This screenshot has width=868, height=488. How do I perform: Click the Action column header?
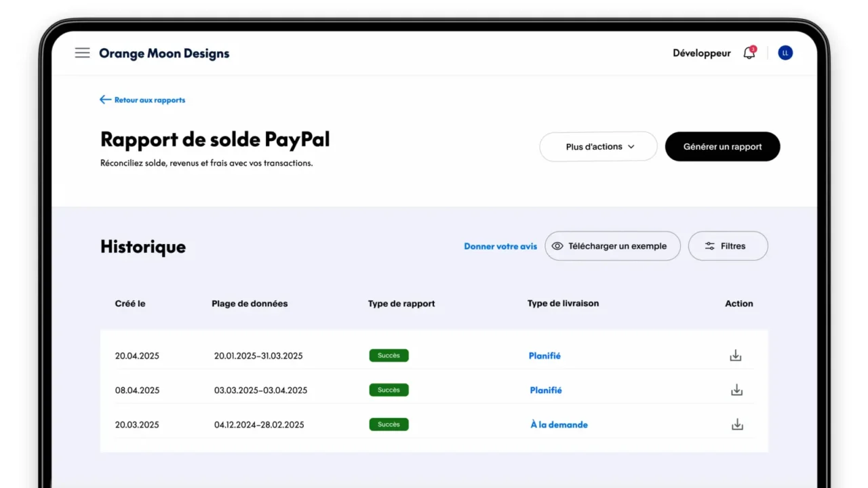point(739,304)
